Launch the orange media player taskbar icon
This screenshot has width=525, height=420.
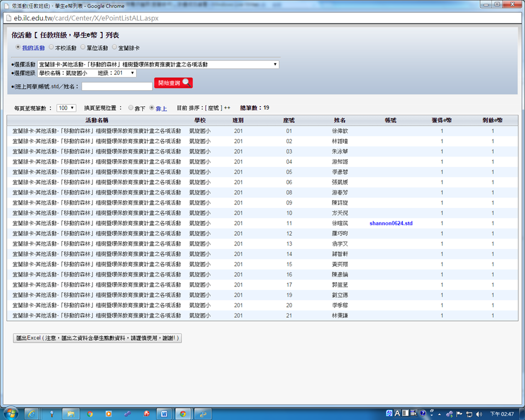(108, 413)
